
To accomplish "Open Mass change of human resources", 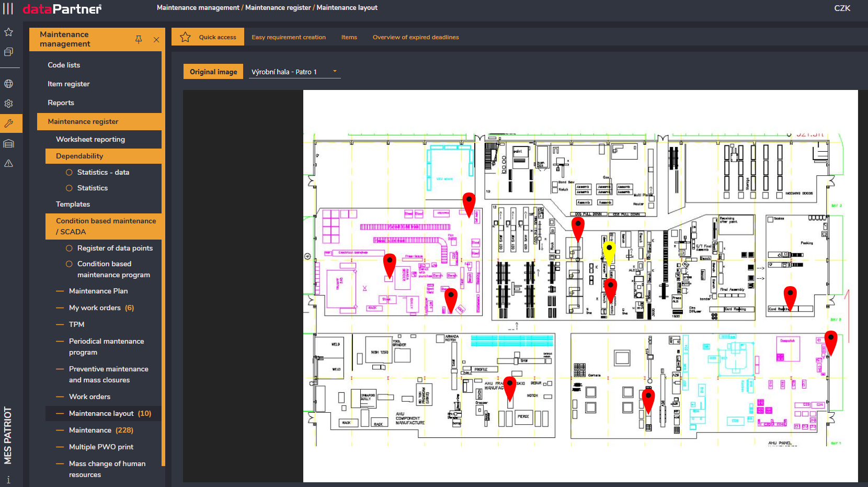I will (x=107, y=469).
